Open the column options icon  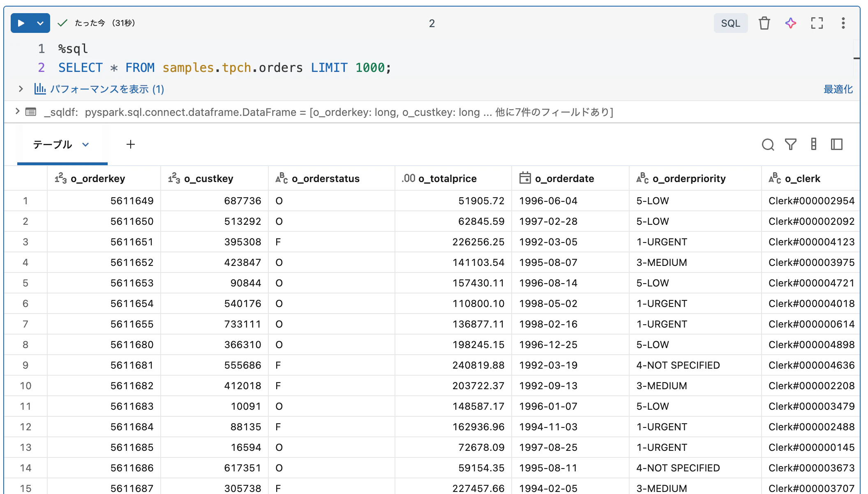(x=814, y=144)
